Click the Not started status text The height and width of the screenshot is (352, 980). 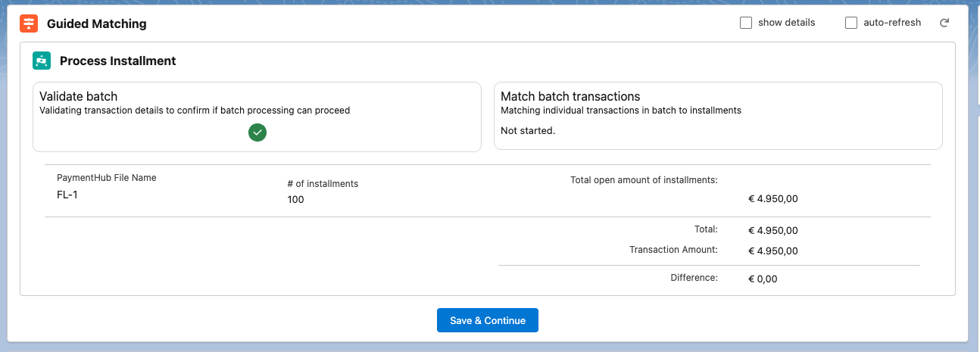(x=528, y=130)
